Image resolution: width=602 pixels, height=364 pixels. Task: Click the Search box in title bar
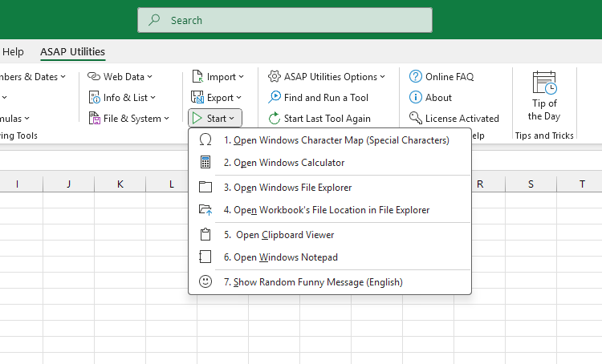[x=285, y=20]
